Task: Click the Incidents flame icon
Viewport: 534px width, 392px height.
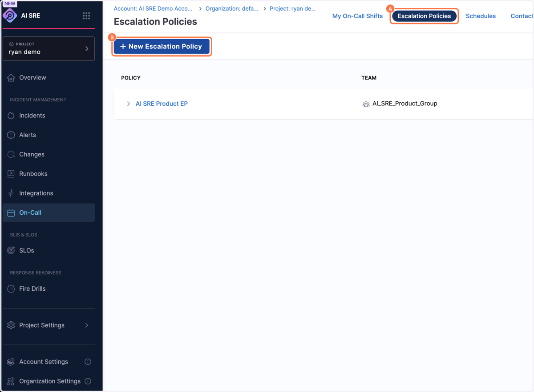Action: pyautogui.click(x=11, y=116)
